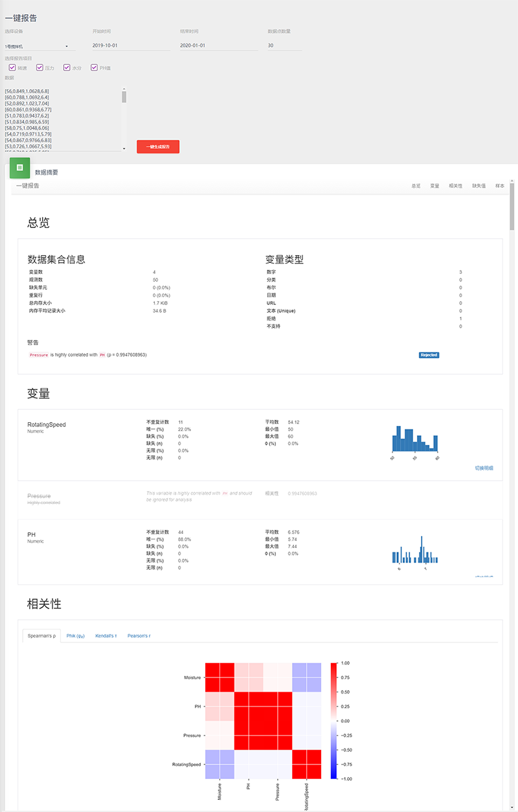Toggle the 水分 checkbox
The width and height of the screenshot is (518, 812).
pyautogui.click(x=67, y=67)
